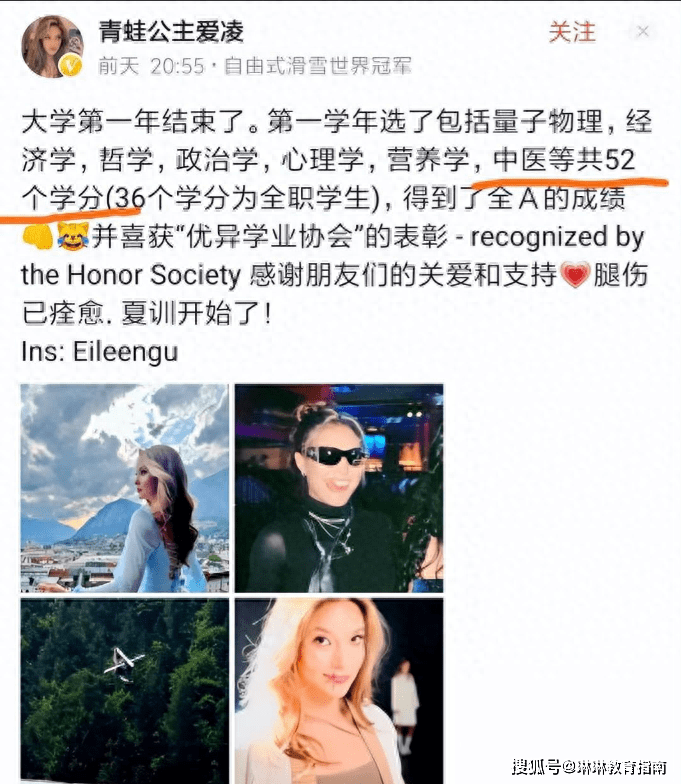Click the 前天 20:55 timestamp

click(x=152, y=66)
